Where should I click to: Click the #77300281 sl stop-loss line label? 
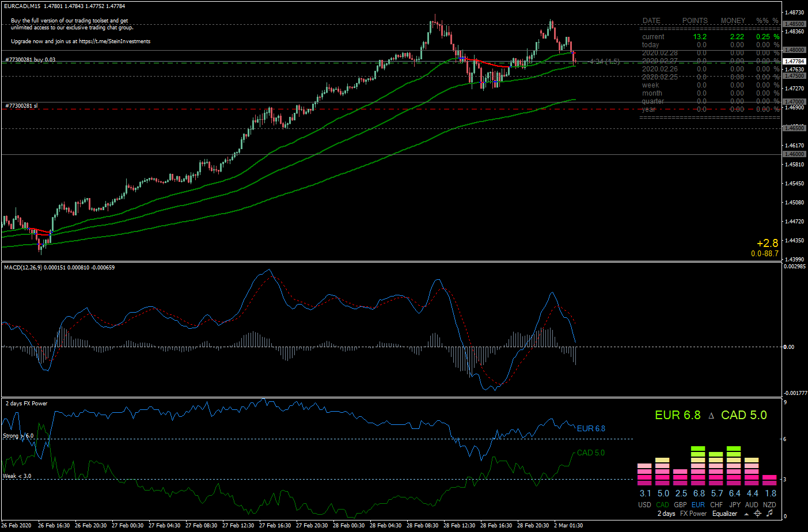tap(21, 106)
